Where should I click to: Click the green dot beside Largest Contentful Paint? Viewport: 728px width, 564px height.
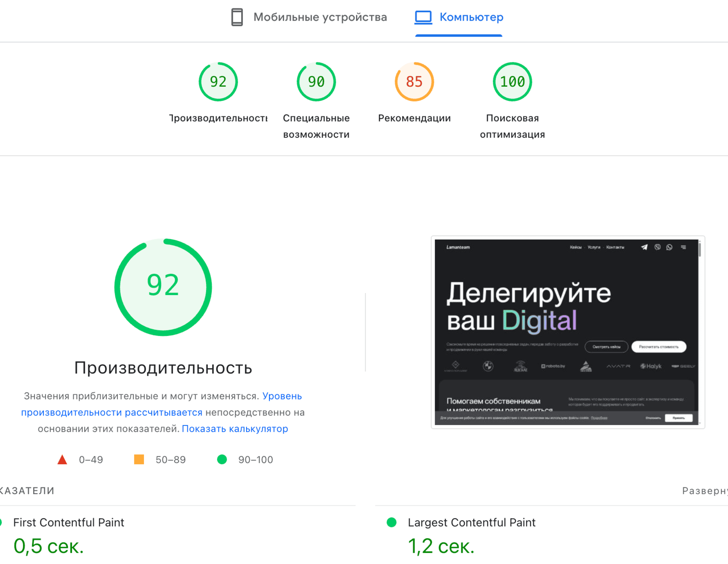[391, 522]
